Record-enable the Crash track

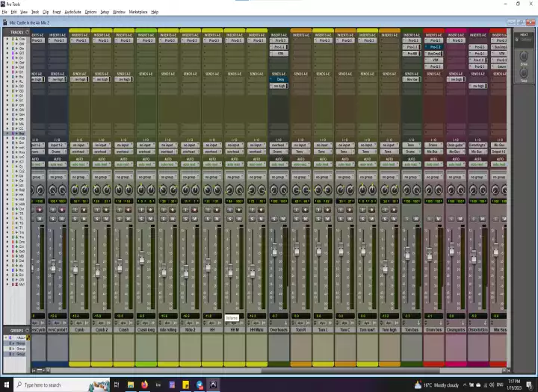click(x=129, y=210)
